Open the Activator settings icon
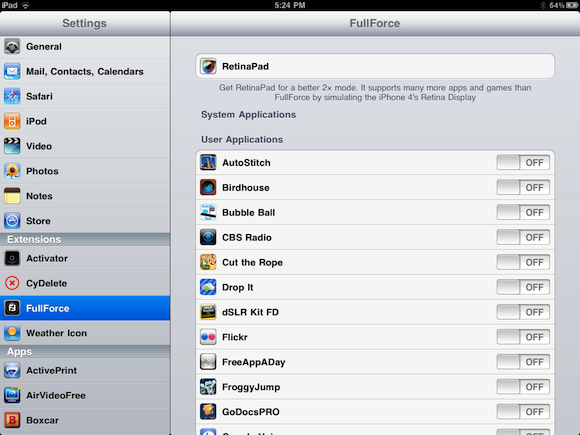Image resolution: width=580 pixels, height=435 pixels. click(12, 258)
